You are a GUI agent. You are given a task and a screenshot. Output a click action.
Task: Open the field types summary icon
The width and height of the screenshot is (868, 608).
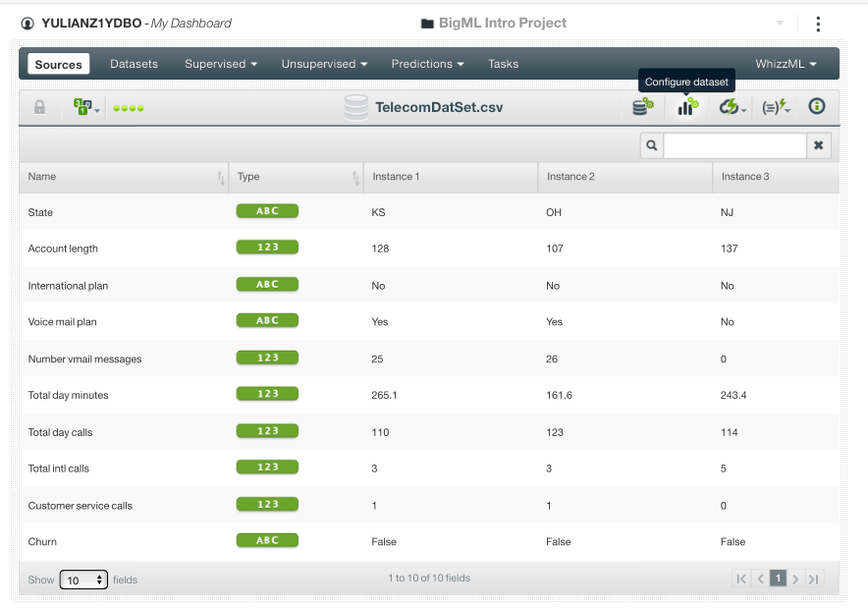tap(81, 106)
